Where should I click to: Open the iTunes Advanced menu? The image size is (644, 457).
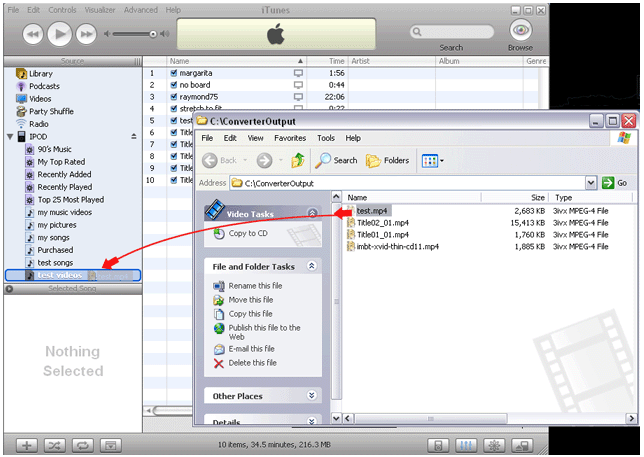tap(140, 10)
